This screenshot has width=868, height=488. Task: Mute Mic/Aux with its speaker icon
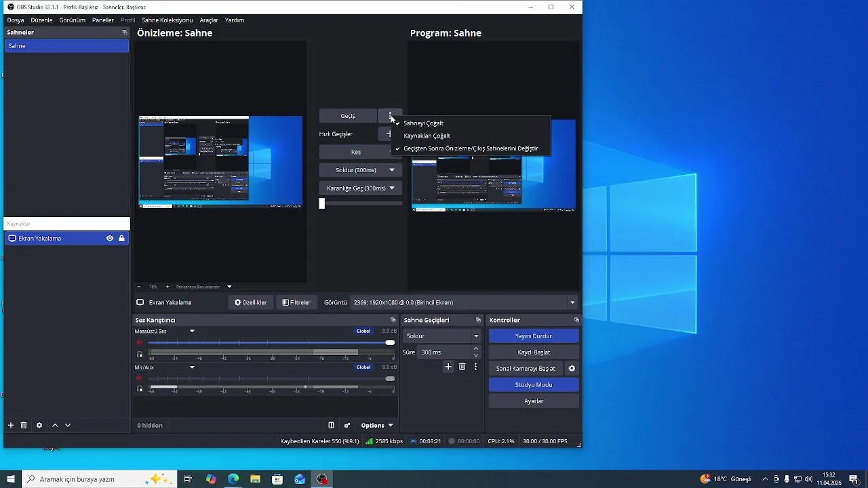coord(140,378)
